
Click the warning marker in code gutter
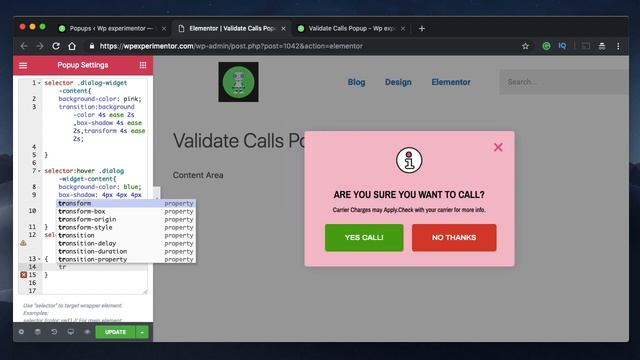click(24, 243)
